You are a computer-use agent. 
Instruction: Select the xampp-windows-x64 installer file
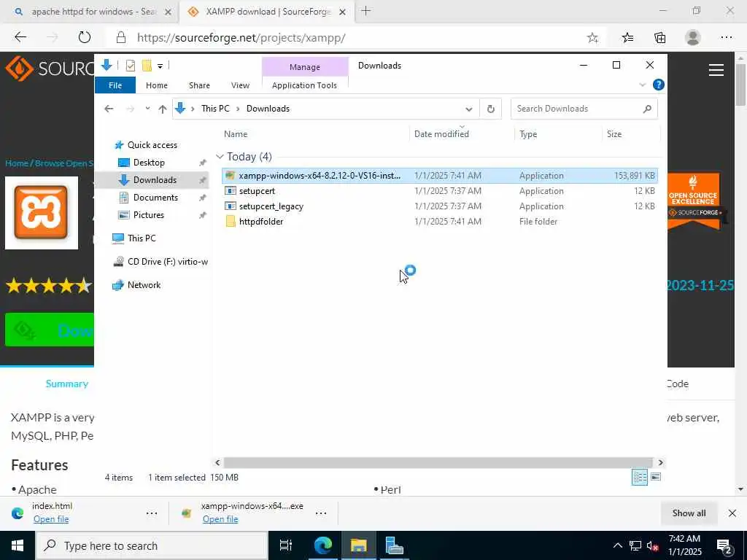(x=439, y=176)
